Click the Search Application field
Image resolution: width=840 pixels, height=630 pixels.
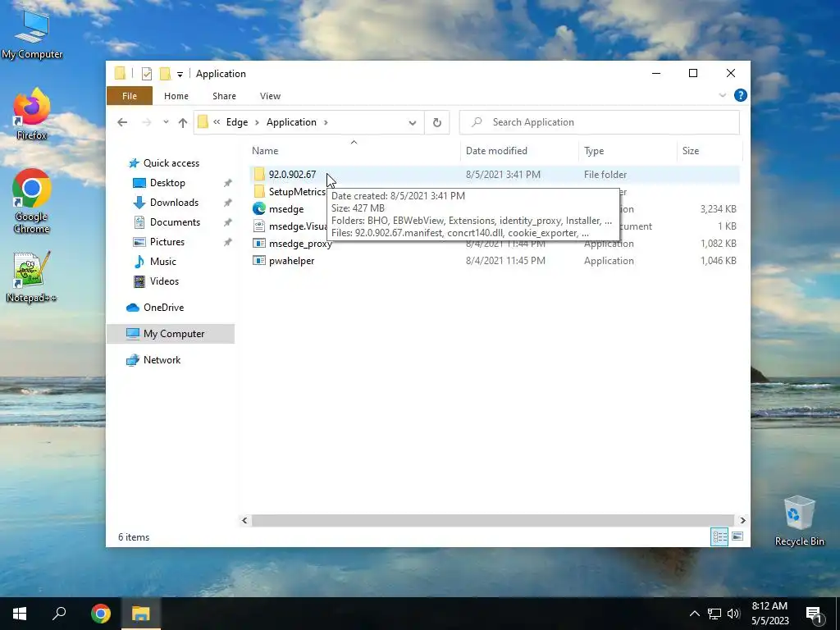600,122
